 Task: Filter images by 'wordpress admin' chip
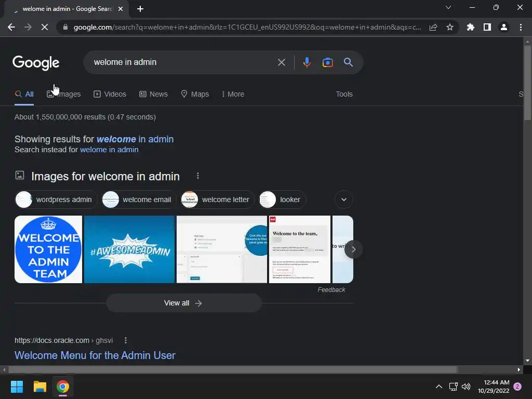pyautogui.click(x=56, y=199)
